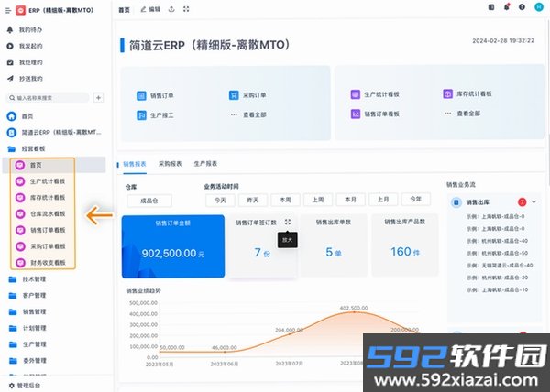The width and height of the screenshot is (550, 392).
Task: Expand the 生产管理 folder
Action: [x=27, y=344]
